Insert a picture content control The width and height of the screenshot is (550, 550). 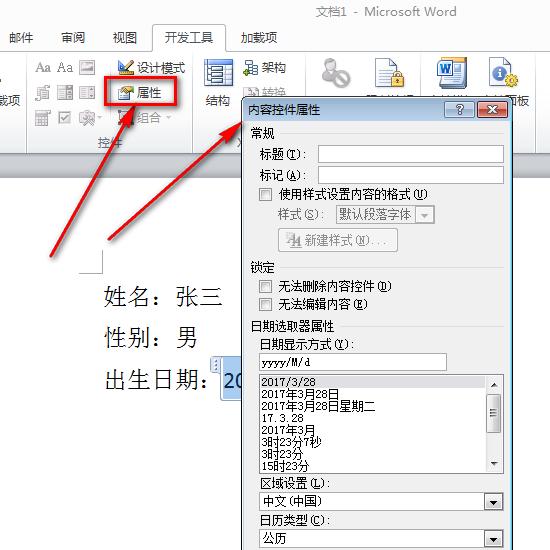point(87,67)
